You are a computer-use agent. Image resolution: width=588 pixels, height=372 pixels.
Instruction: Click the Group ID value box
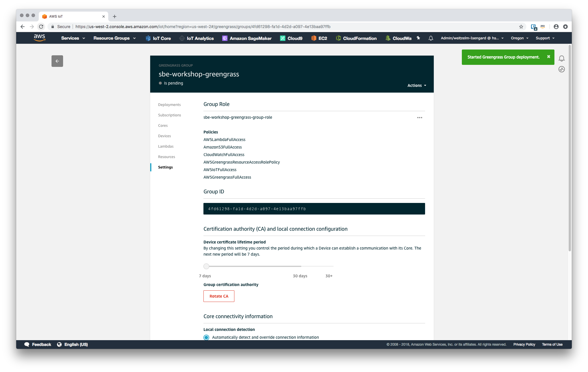click(314, 209)
